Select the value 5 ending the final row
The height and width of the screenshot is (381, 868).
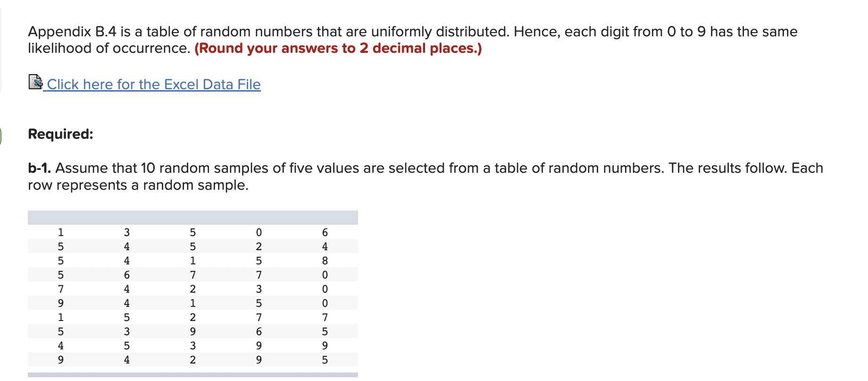325,360
